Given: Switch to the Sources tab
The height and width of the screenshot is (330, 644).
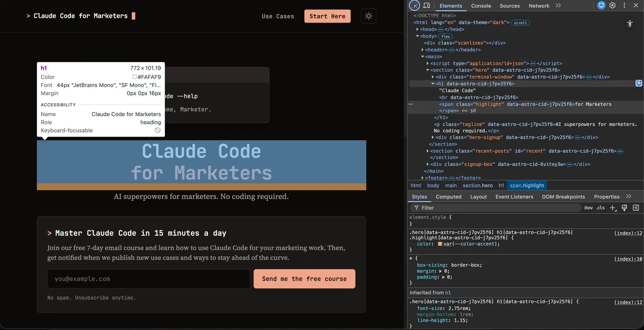Looking at the screenshot, I should pyautogui.click(x=510, y=6).
